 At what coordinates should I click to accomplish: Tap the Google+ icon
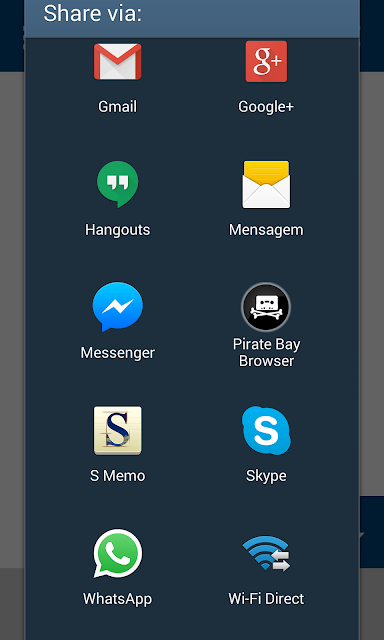[x=266, y=61]
